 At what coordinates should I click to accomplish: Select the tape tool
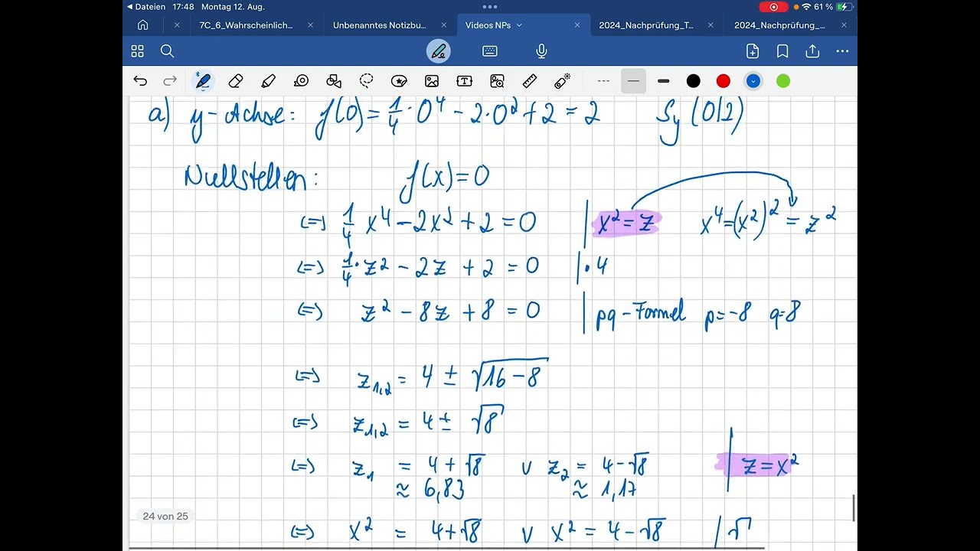(301, 81)
